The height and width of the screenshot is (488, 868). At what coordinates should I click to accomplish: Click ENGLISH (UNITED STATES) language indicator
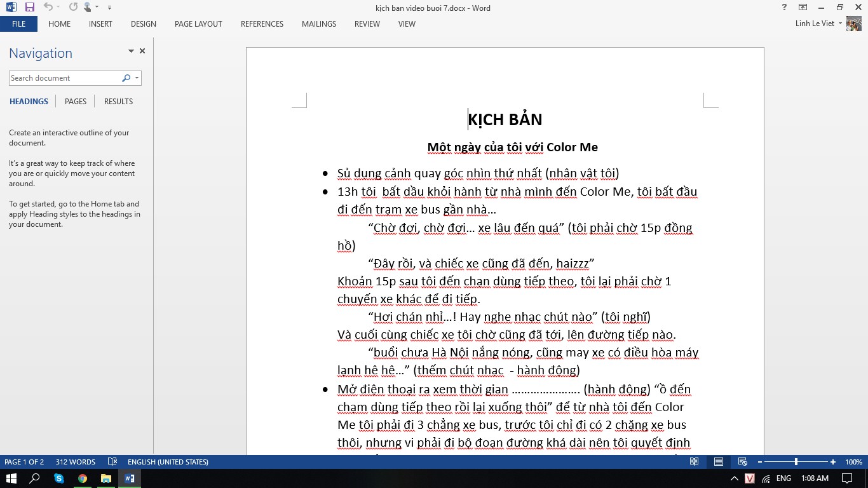(168, 462)
